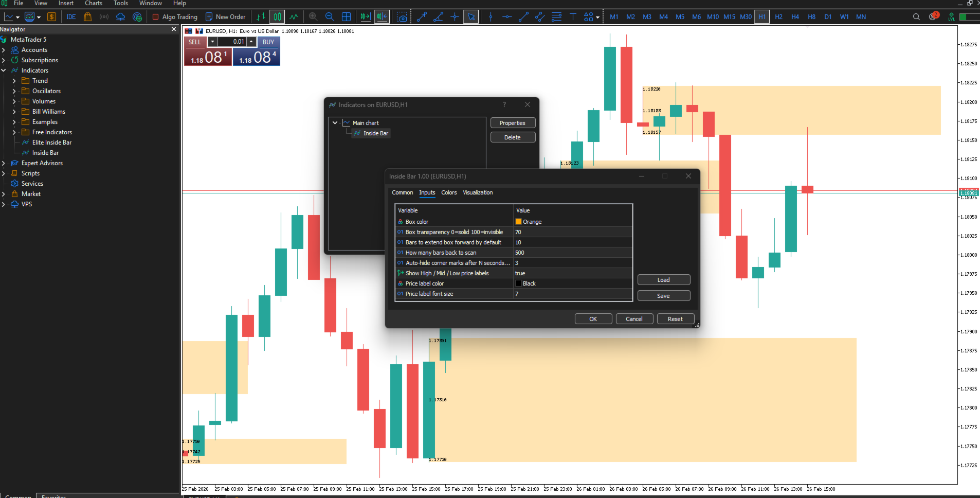This screenshot has width=980, height=498.
Task: Select the cursor arrow tool
Action: point(471,17)
